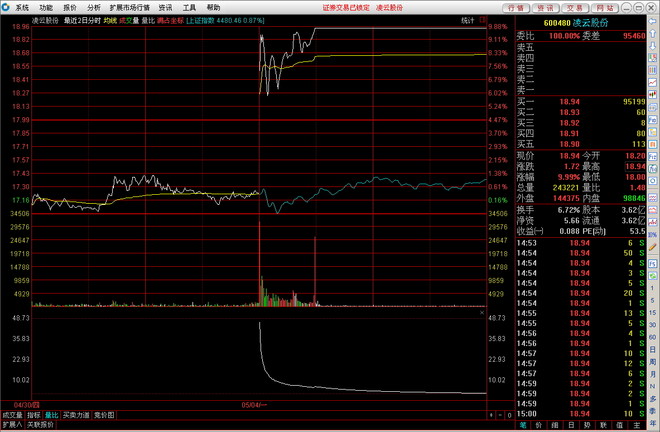Click the 15:00 last tick row
This screenshot has width=660, height=432.
[581, 414]
